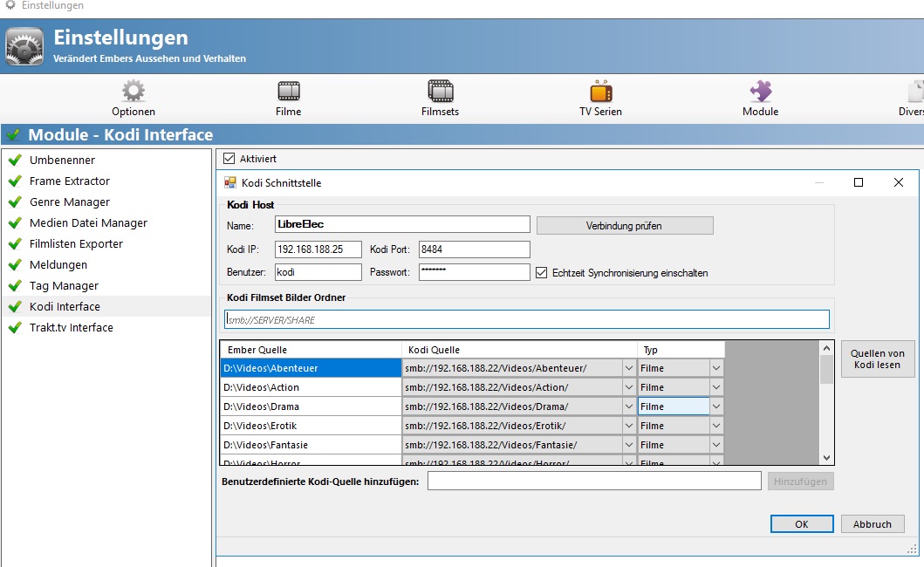Open Medien Datei Manager settings
This screenshot has height=567, width=924.
(88, 222)
